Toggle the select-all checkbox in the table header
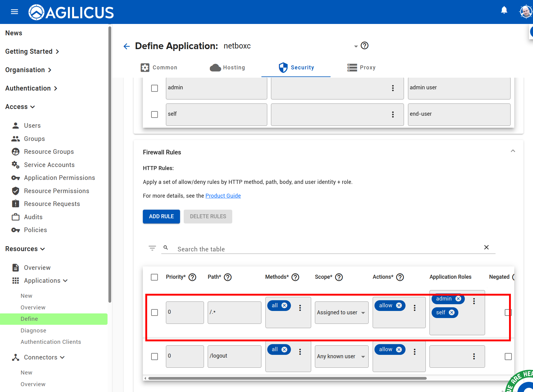The image size is (533, 392). (x=154, y=277)
